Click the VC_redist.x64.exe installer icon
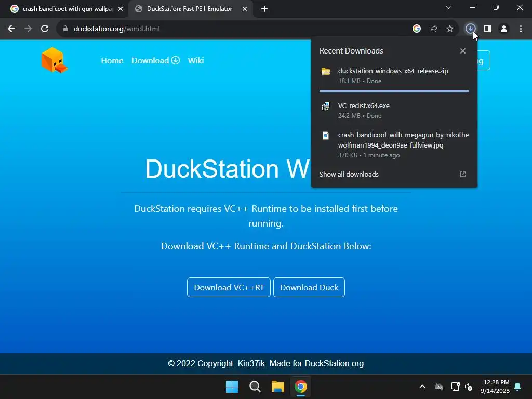532x399 pixels. click(326, 107)
